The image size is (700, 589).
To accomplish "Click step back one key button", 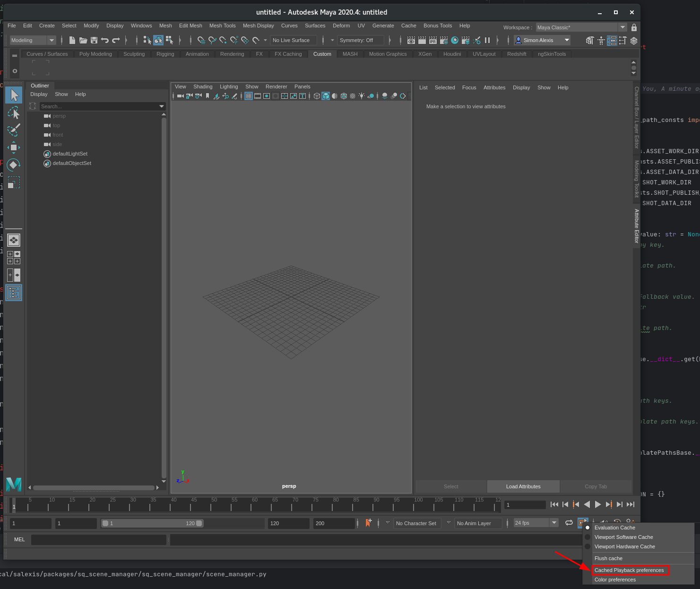I will tap(576, 504).
